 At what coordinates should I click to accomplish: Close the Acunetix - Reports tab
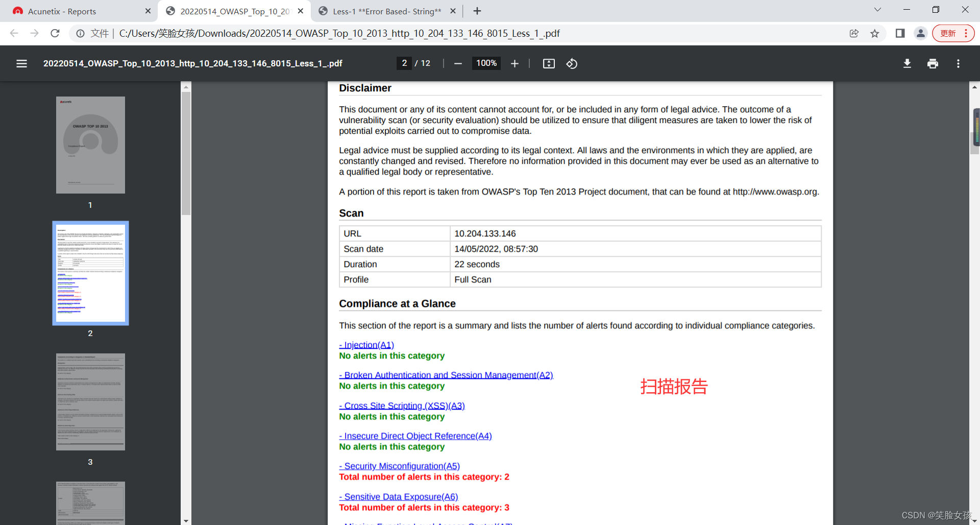(x=148, y=11)
